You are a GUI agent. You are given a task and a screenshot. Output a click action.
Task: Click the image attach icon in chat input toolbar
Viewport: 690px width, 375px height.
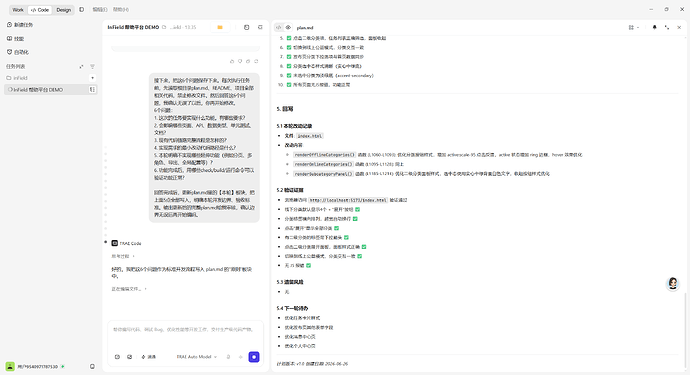130,357
